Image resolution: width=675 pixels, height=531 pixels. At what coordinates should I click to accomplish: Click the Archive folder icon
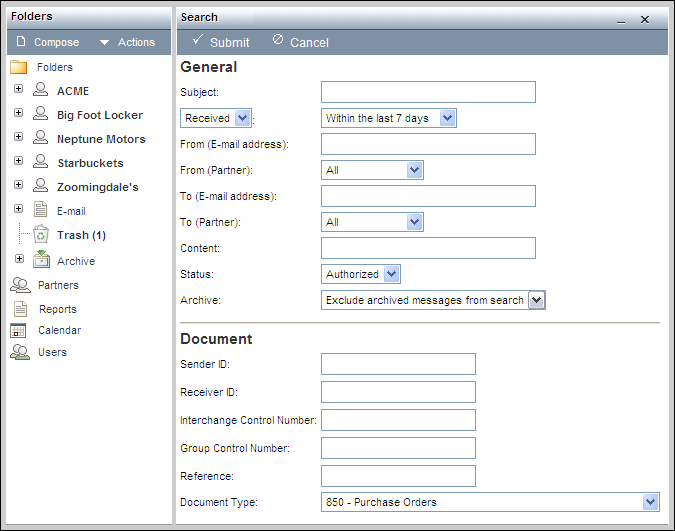click(x=41, y=260)
